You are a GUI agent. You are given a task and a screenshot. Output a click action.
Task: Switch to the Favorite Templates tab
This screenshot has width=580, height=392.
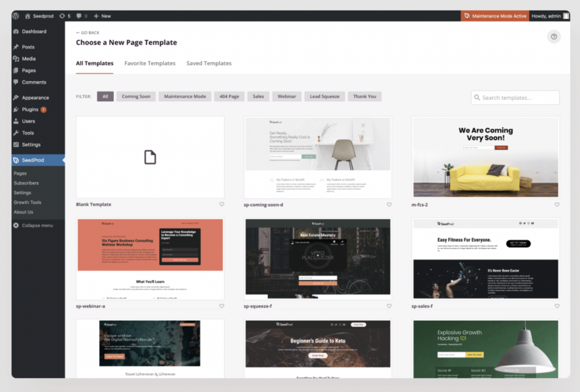(150, 63)
